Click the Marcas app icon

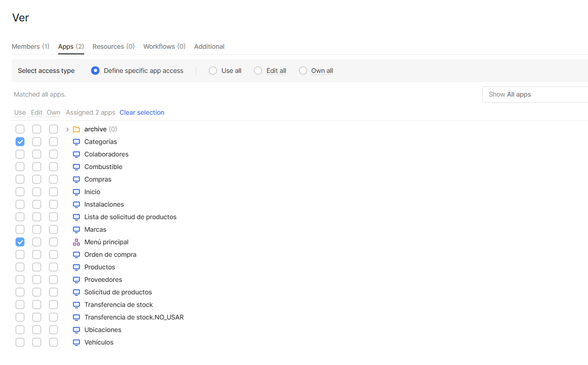pos(77,229)
